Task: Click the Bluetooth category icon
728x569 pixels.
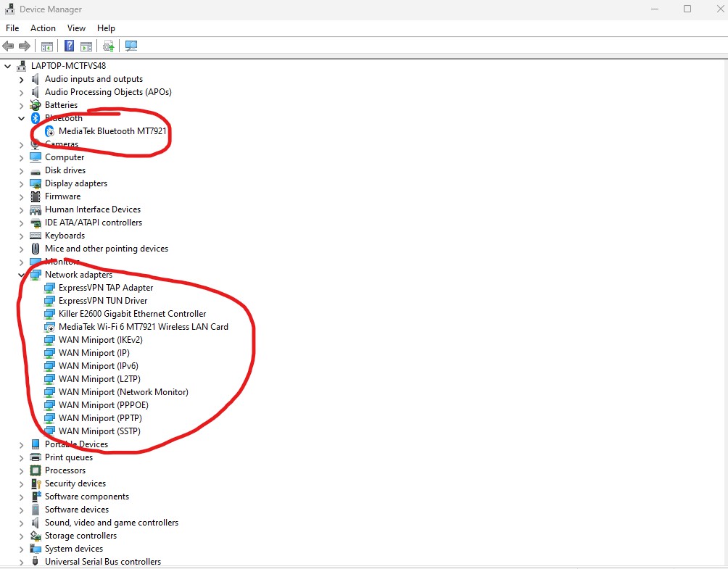Action: [36, 118]
